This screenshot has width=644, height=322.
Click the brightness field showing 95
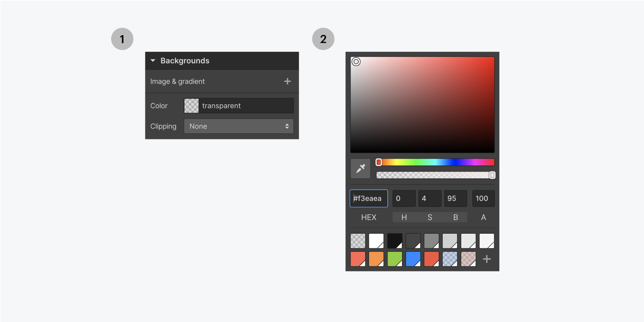[x=455, y=198]
